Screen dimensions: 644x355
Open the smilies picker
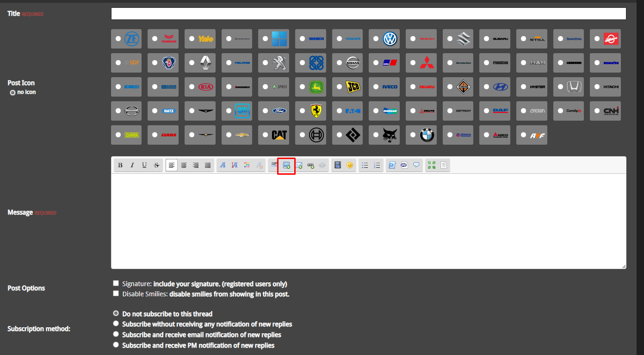click(350, 165)
